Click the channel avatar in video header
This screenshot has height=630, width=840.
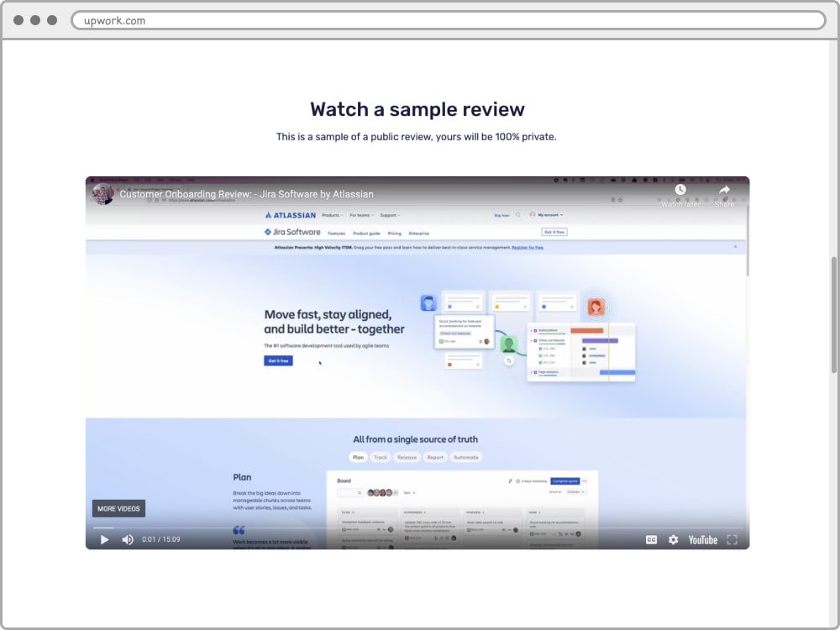[x=102, y=194]
